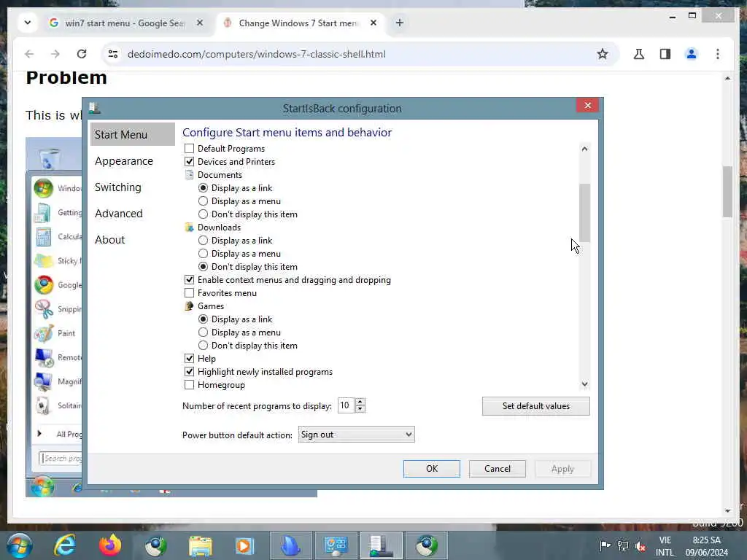Screen dimensions: 747x560
Task: Open Windows Media Player from taskbar
Action: (x=245, y=545)
